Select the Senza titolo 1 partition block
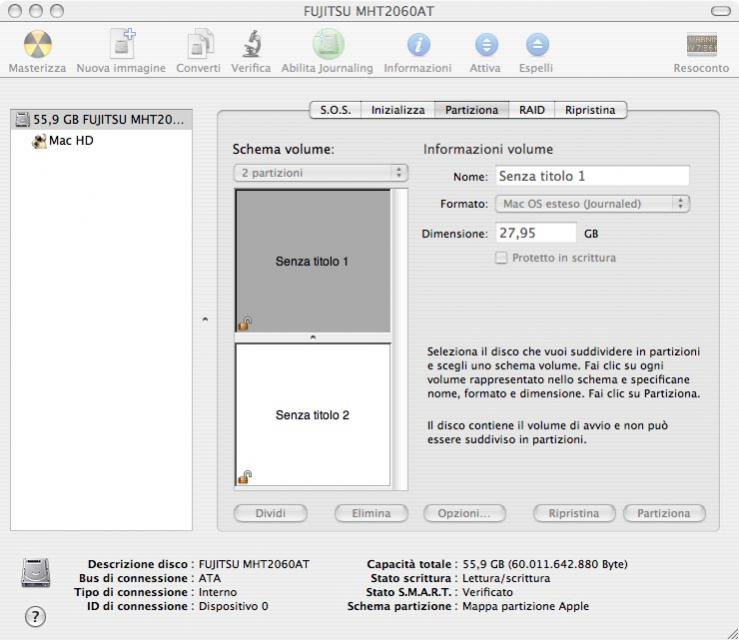 click(x=313, y=261)
